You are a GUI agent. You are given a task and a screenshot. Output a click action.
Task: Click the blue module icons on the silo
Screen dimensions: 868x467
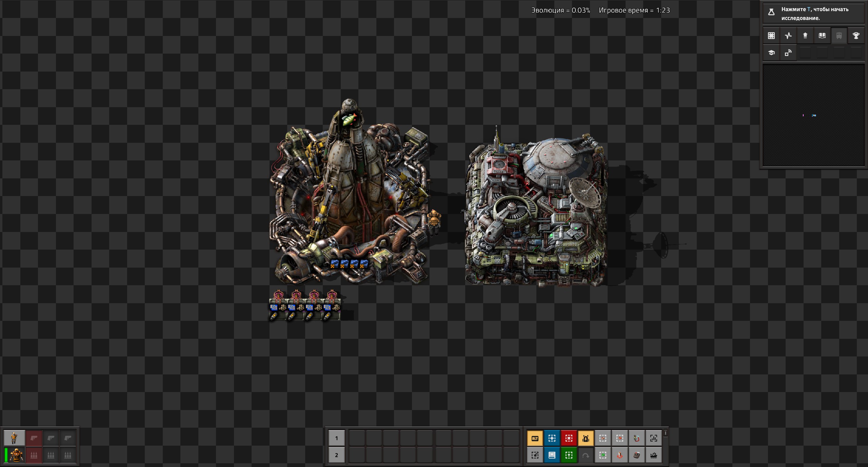coord(350,264)
